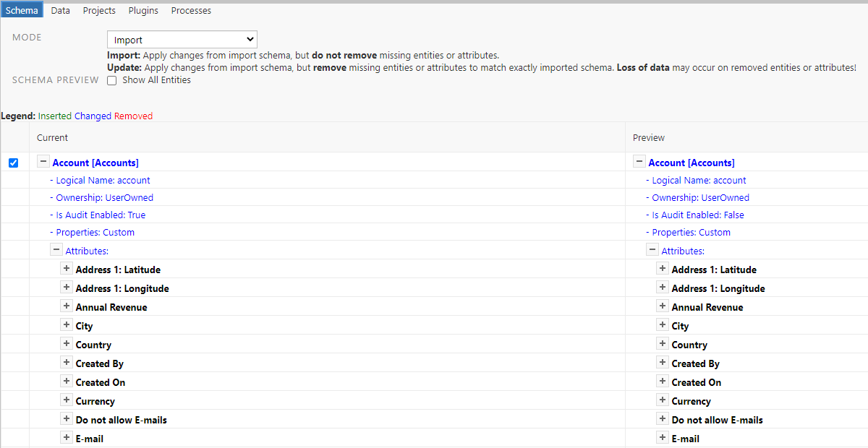Collapse Attributes node in Preview column
868x448 pixels.
652,250
